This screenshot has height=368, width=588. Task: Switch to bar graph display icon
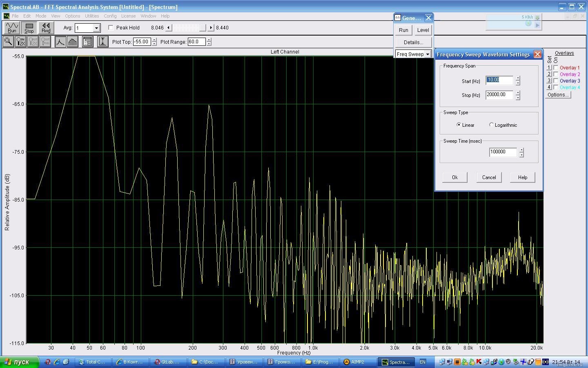[73, 41]
